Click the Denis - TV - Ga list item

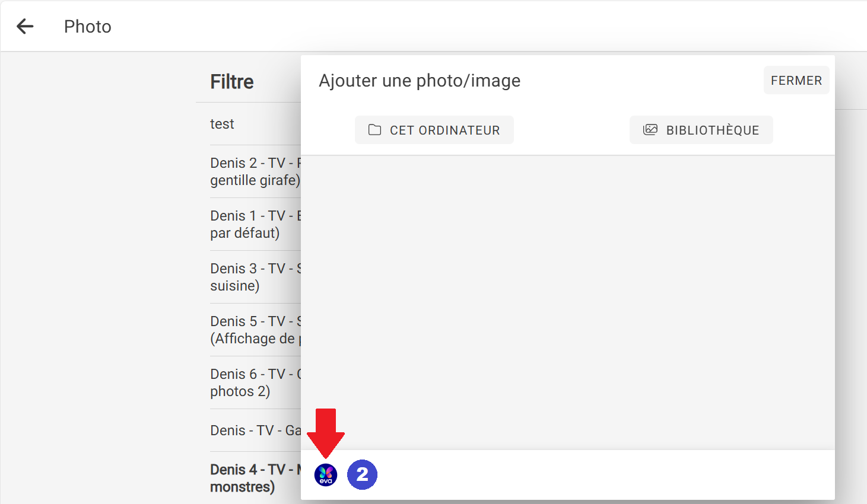(x=255, y=430)
